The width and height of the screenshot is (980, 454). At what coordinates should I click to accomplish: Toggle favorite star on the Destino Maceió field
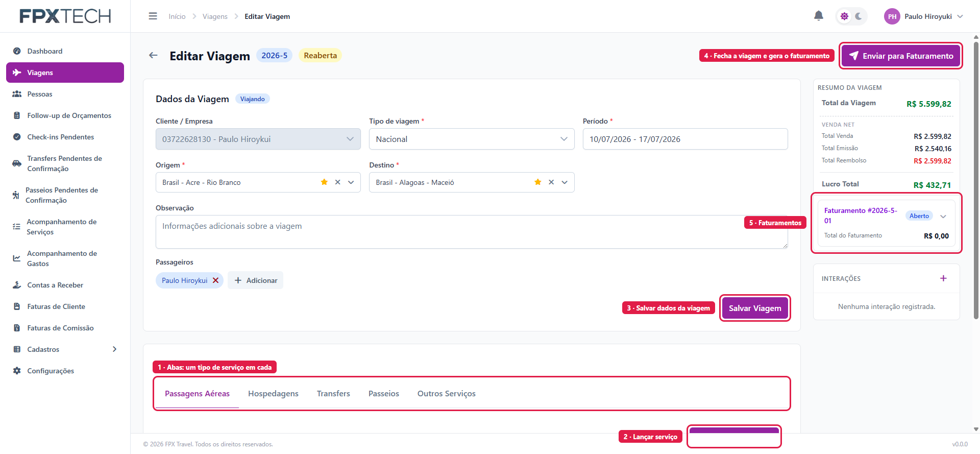click(537, 182)
